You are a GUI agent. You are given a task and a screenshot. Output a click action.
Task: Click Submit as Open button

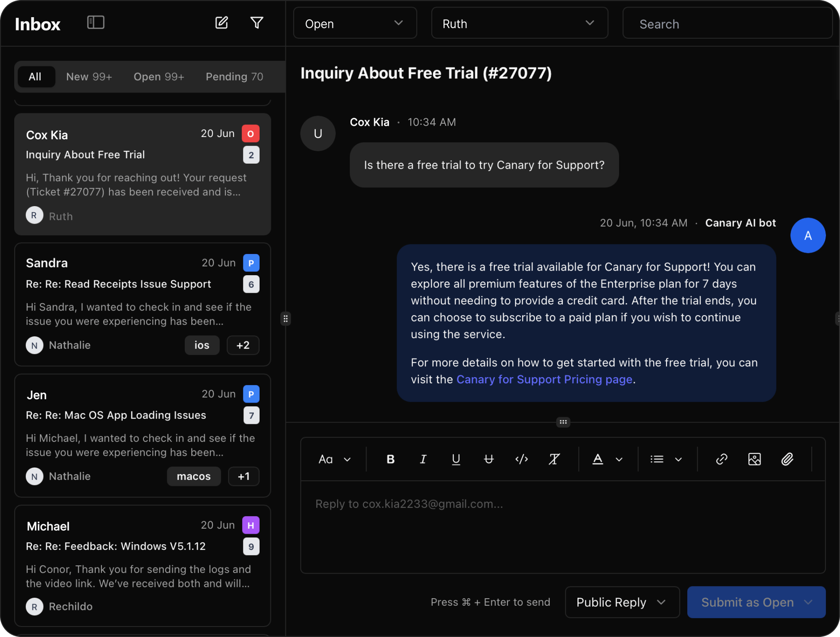click(747, 602)
